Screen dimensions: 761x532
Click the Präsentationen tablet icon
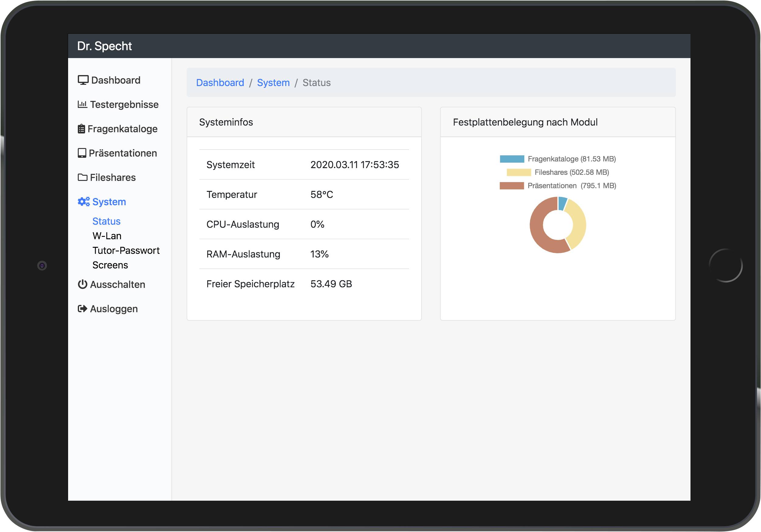click(82, 153)
